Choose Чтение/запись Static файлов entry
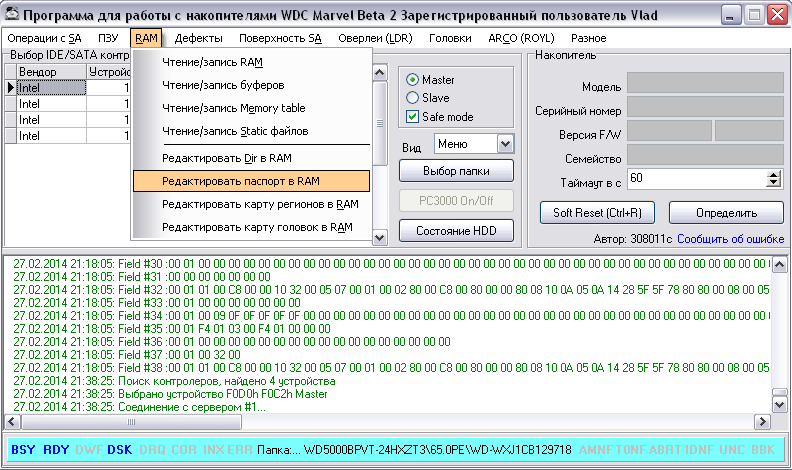The width and height of the screenshot is (792, 470). click(x=252, y=131)
